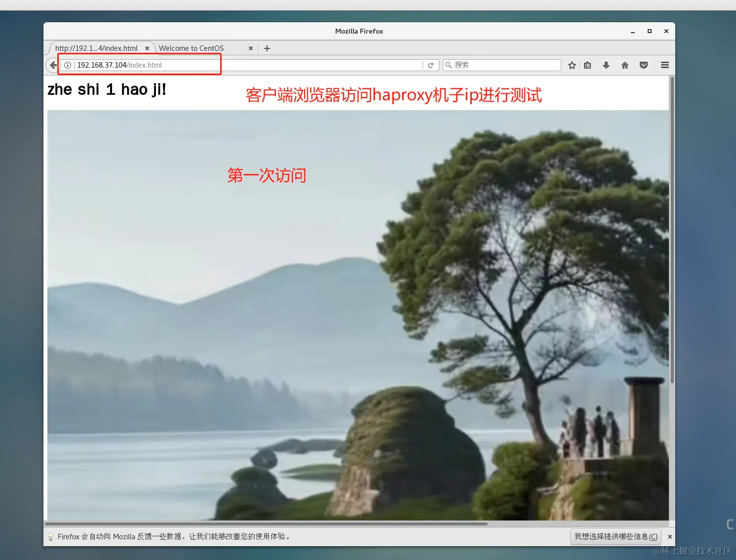Click the site info icon in address bar
Image resolution: width=736 pixels, height=560 pixels.
[x=67, y=65]
